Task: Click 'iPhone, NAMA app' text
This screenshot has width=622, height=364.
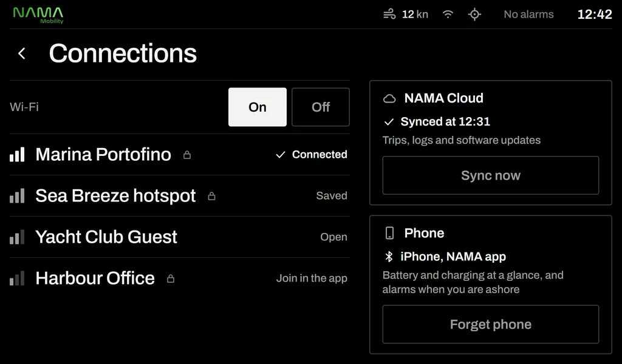Action: [453, 257]
